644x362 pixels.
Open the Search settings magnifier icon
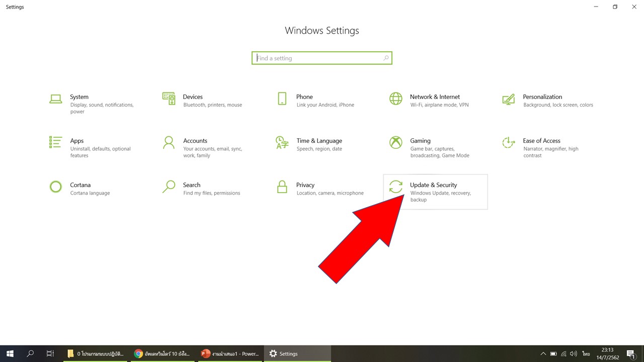tap(169, 187)
